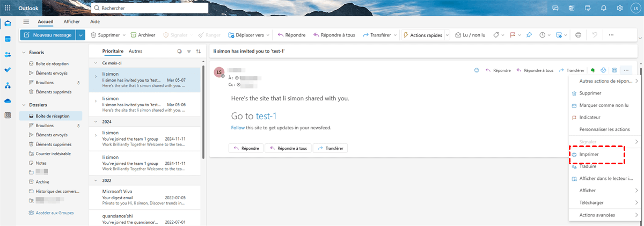Viewport: 644px width, 226px height.
Task: Click Répondre à tous below the message body
Action: (287, 148)
